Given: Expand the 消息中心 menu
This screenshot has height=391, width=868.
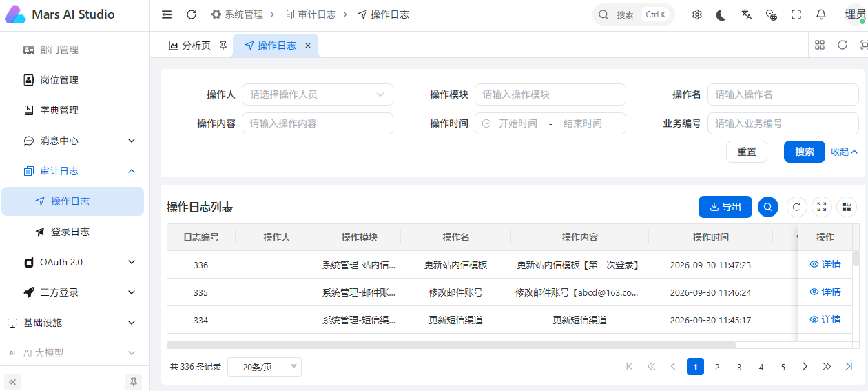Looking at the screenshot, I should point(74,141).
